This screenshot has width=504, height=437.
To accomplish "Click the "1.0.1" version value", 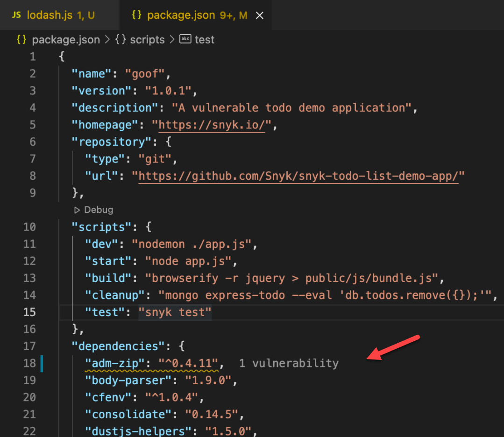I will point(169,91).
